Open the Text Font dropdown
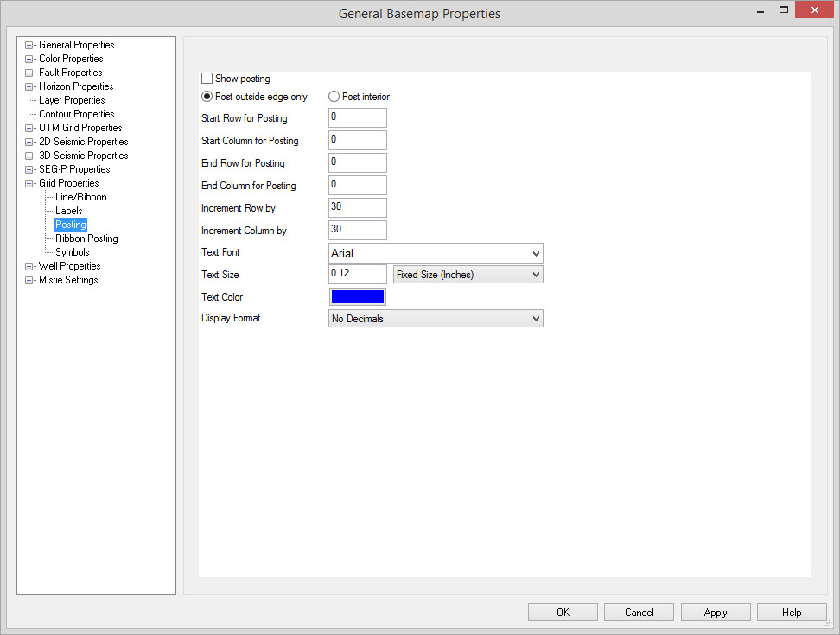Image resolution: width=840 pixels, height=635 pixels. tap(436, 253)
